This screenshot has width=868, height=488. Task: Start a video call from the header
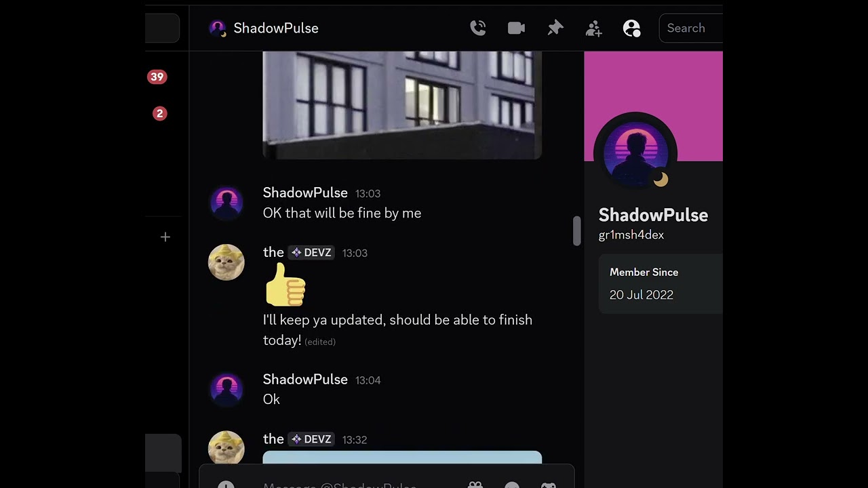[x=516, y=28]
